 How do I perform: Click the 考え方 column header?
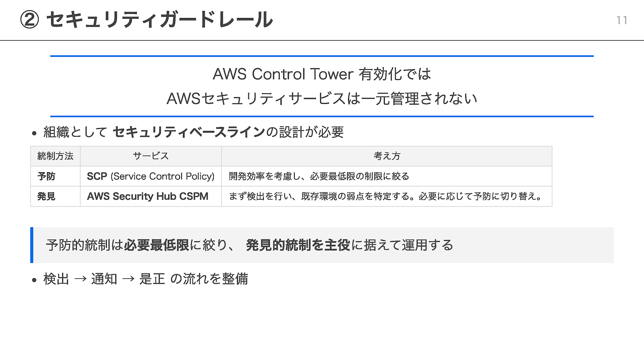coord(387,156)
